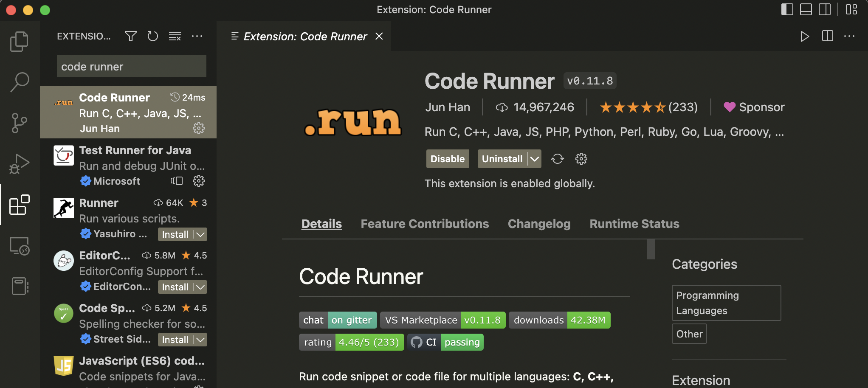The height and width of the screenshot is (388, 868).
Task: Select the Other category
Action: tap(689, 334)
